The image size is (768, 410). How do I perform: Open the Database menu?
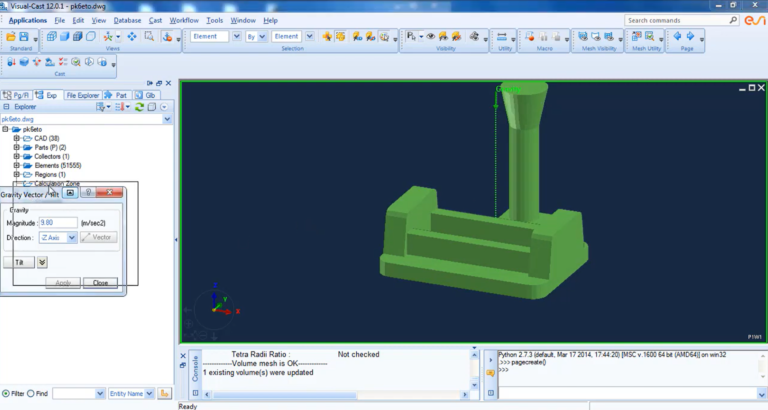point(127,21)
